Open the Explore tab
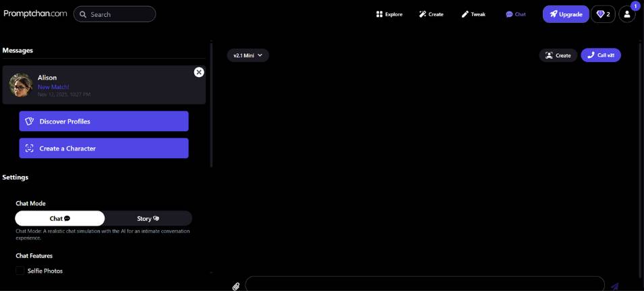 pos(389,14)
